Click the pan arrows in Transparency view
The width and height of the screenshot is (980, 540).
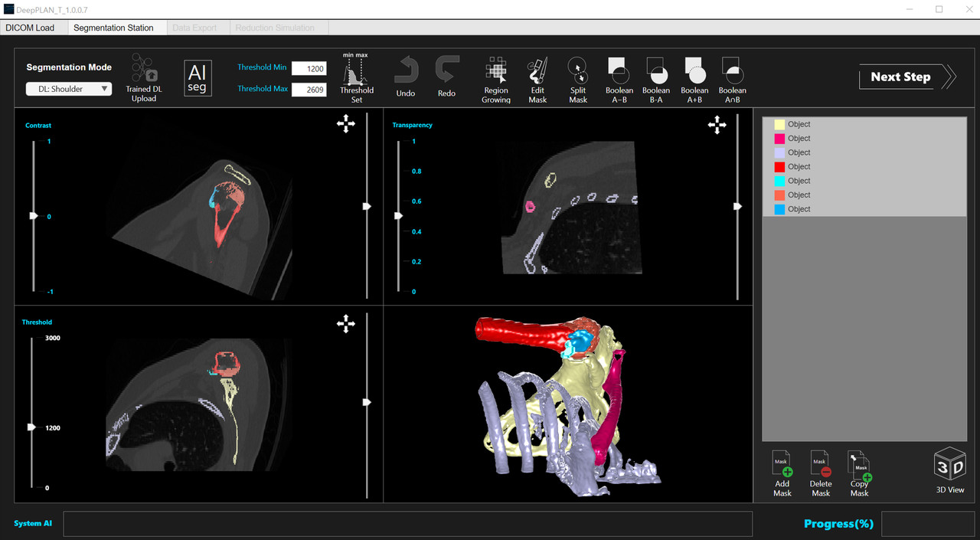coord(717,126)
